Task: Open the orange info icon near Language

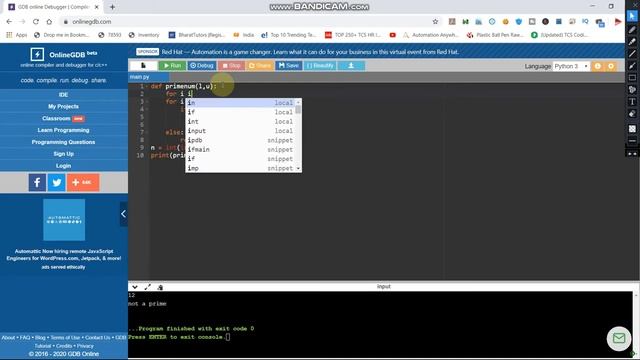Action: click(598, 66)
